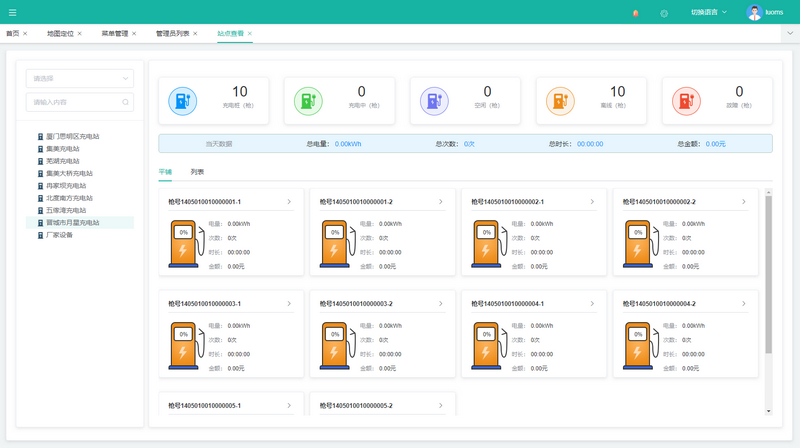
Task: Open the 切换语言 language dropdown
Action: pos(709,12)
